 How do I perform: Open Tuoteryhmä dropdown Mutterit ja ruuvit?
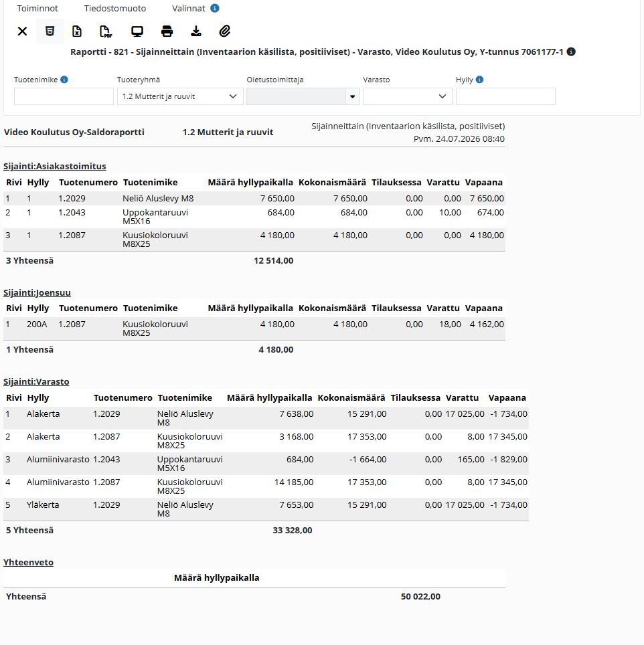[180, 96]
